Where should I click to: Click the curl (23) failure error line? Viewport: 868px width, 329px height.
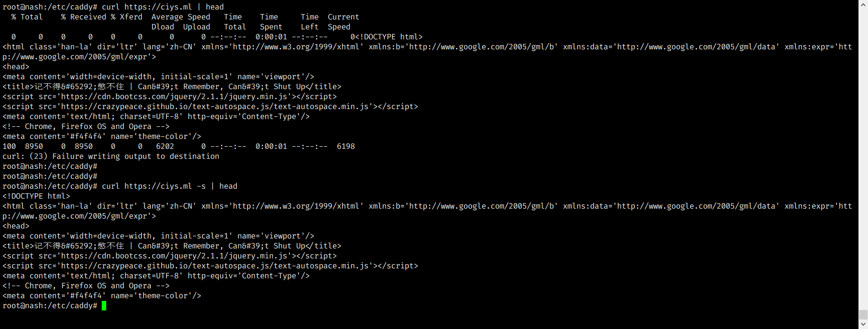(x=111, y=156)
